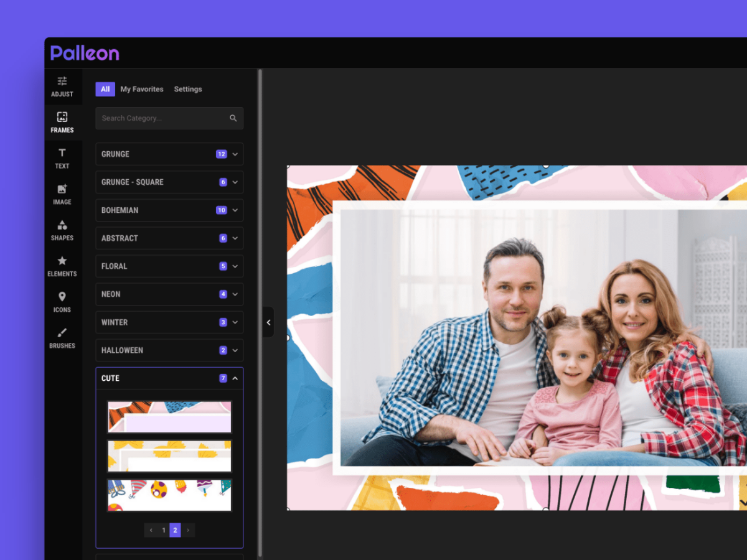Expand the Grunge category
This screenshot has width=747, height=560.
click(169, 154)
